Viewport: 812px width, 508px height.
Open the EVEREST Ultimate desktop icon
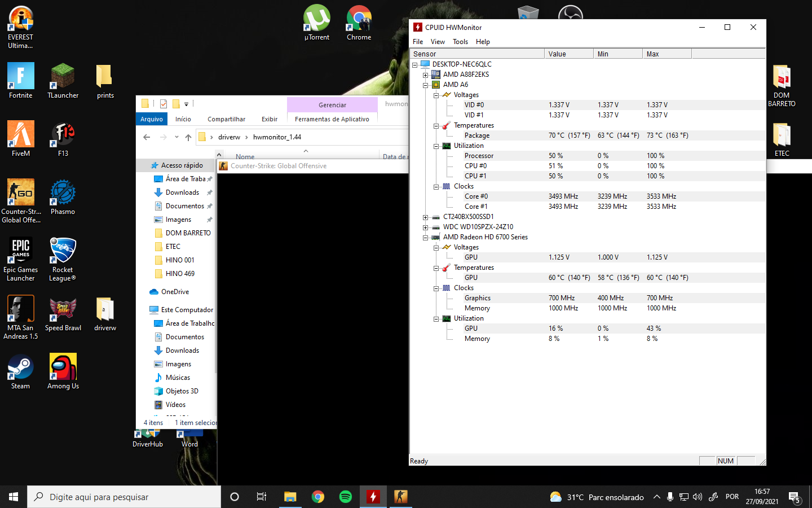[21, 27]
